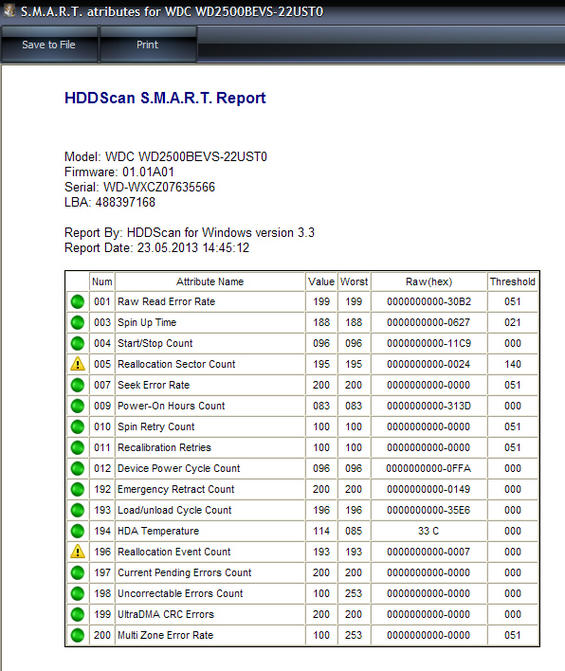Click warning icon for Reallocation Sector Count
The image size is (565, 671).
pyautogui.click(x=77, y=364)
